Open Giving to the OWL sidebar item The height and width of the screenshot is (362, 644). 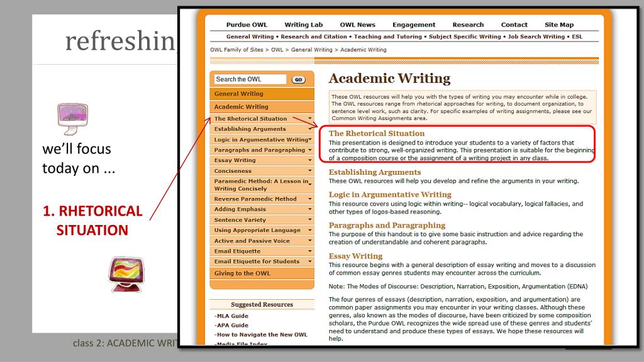click(262, 273)
